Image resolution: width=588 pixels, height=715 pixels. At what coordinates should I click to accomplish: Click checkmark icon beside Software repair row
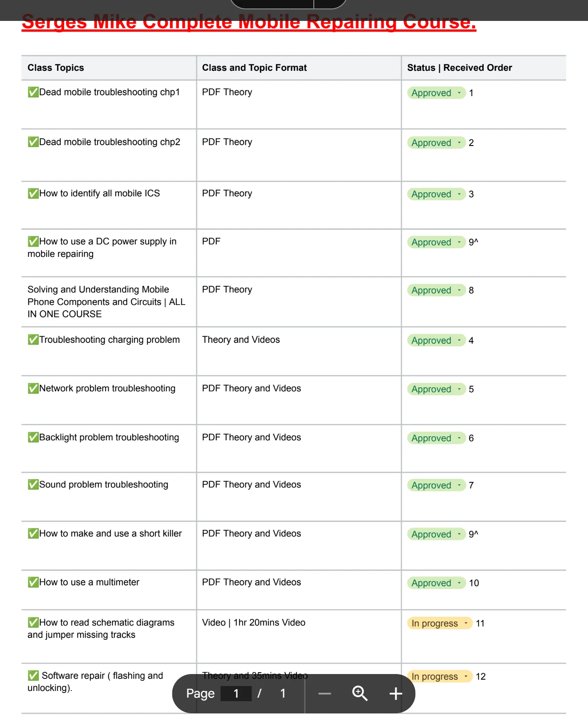point(33,675)
